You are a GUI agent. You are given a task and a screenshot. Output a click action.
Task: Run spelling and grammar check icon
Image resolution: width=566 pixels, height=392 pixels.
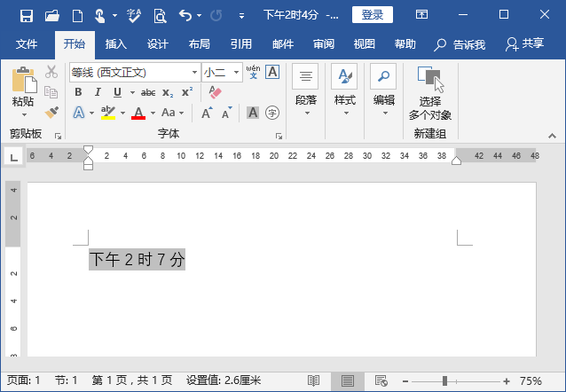(134, 16)
